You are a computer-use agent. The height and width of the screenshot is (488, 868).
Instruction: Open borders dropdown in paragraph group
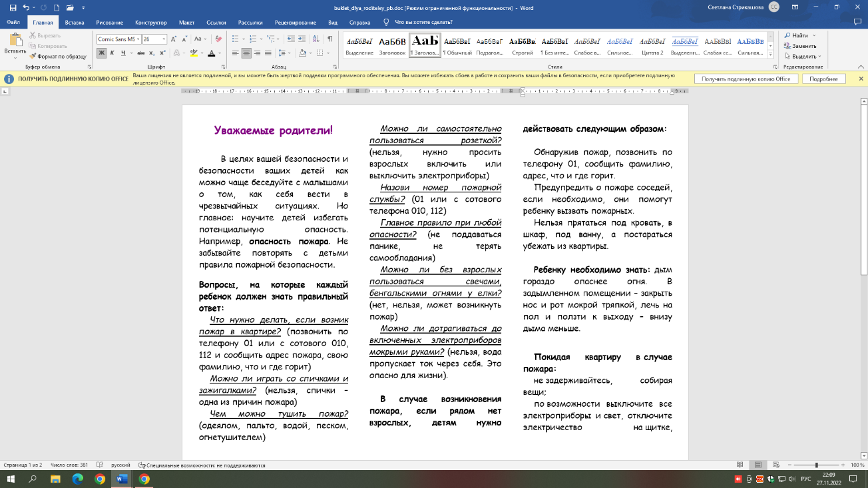(329, 53)
